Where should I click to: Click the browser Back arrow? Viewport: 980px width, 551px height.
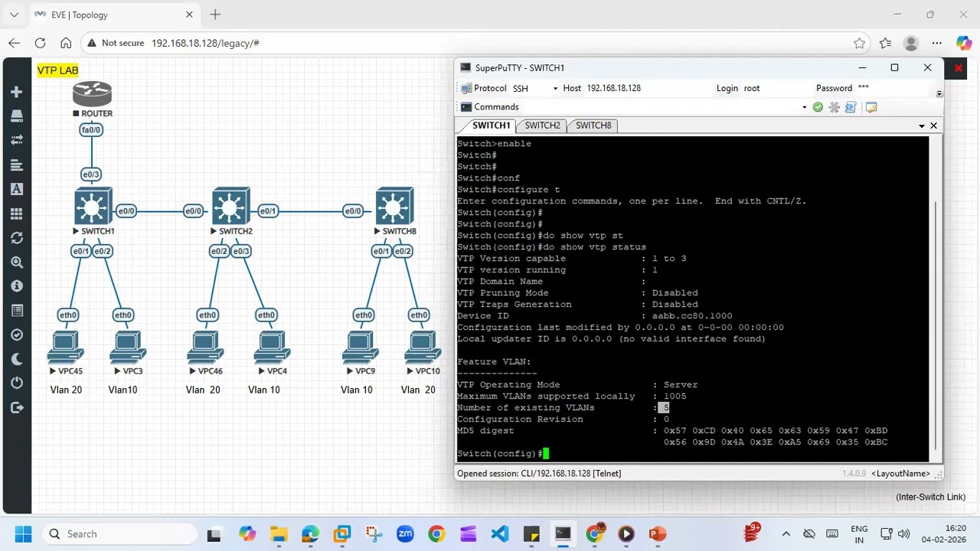14,44
